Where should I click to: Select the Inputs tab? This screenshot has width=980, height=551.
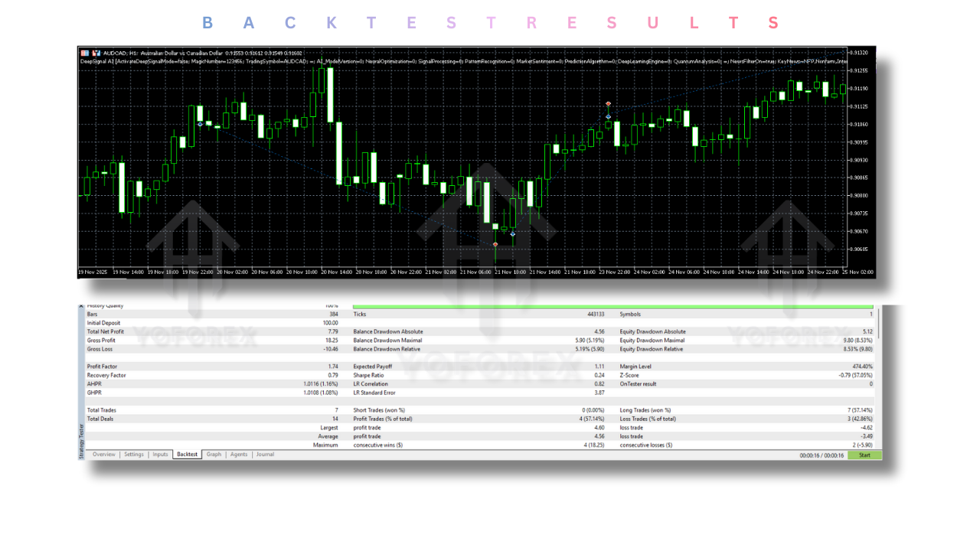pos(160,454)
